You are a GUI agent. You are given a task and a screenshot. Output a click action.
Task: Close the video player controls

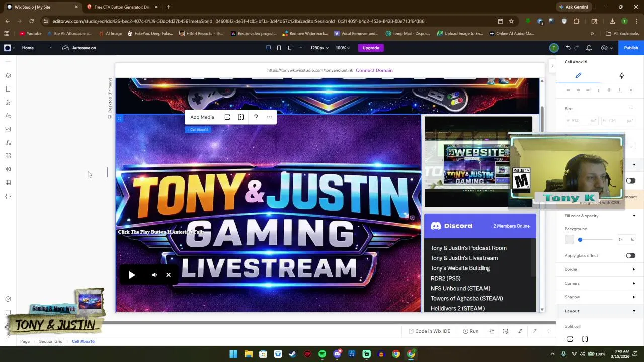pyautogui.click(x=168, y=275)
